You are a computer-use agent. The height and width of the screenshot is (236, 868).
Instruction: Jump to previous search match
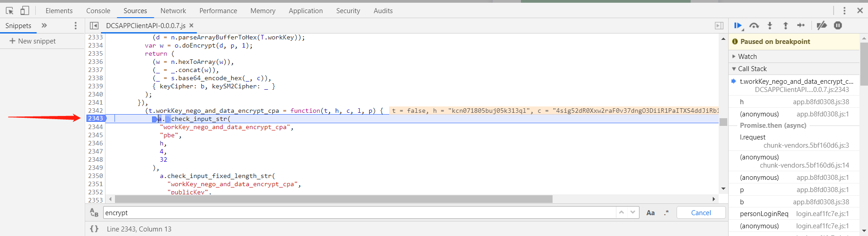[622, 212]
